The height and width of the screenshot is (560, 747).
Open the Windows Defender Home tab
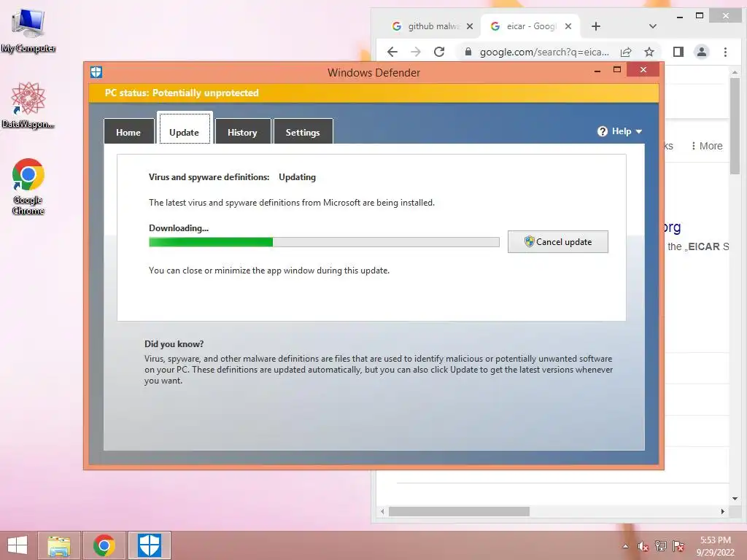(128, 132)
